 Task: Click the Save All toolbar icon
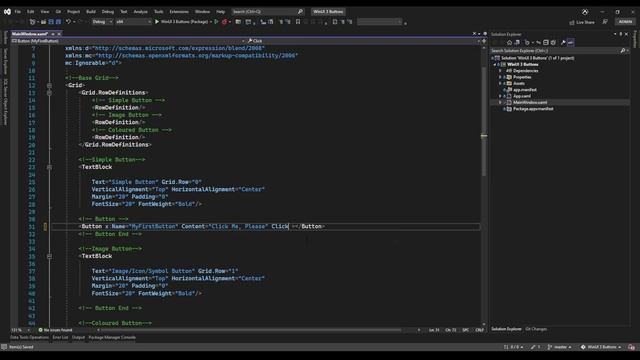(x=58, y=22)
